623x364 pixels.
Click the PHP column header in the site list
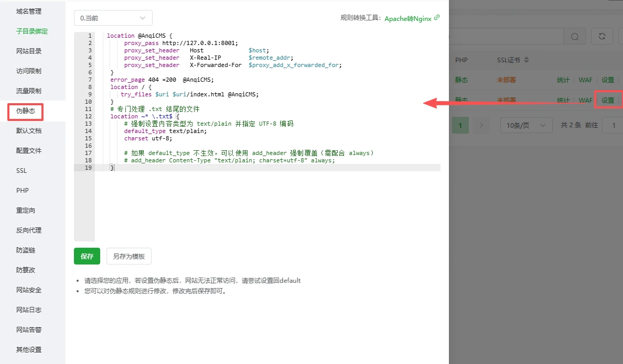(x=461, y=60)
